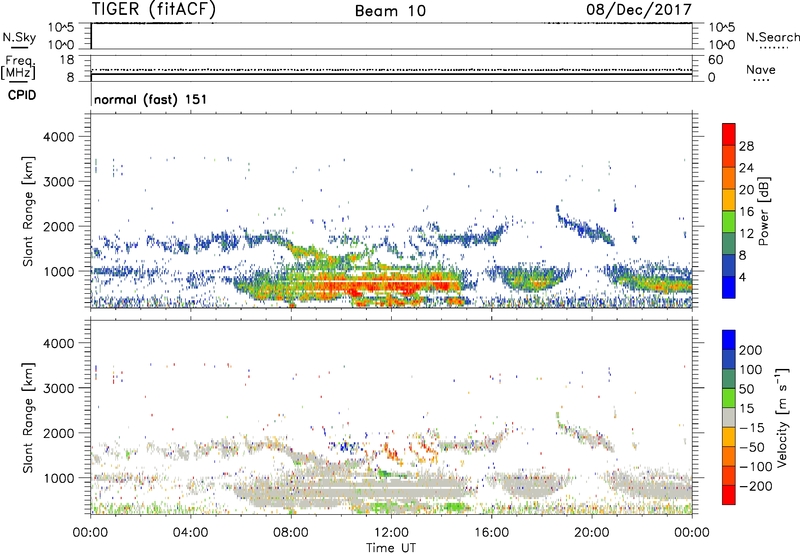800x554 pixels.
Task: Click the bright blue top Velocity color bar segment
Action: click(x=729, y=340)
